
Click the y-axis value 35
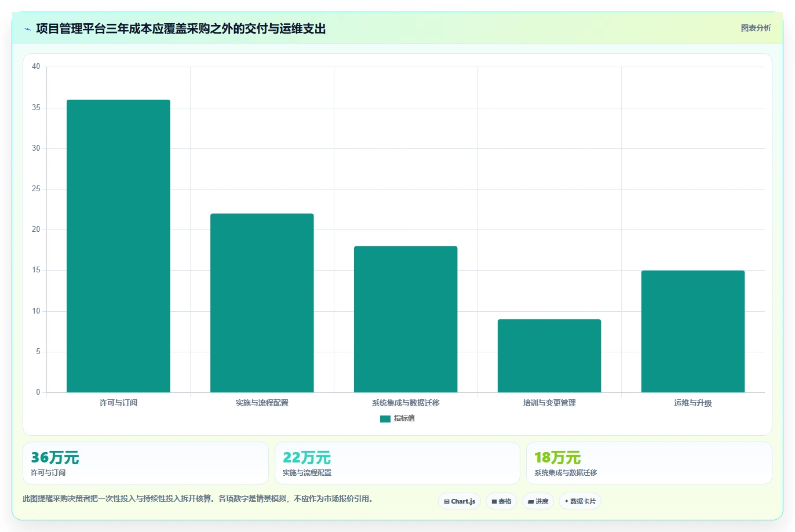pos(36,108)
